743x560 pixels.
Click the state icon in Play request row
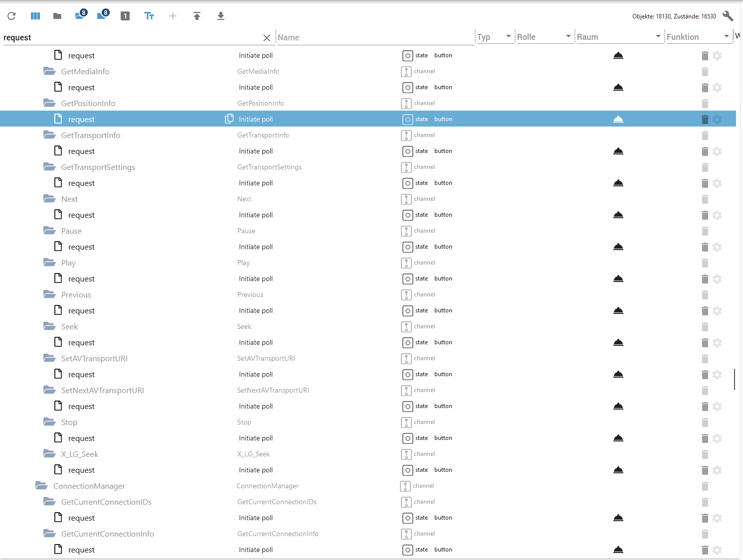tap(408, 279)
